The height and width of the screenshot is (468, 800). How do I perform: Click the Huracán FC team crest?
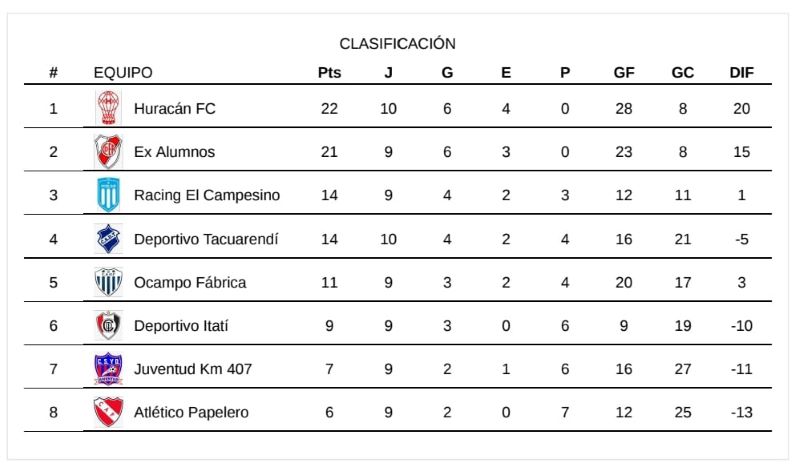[x=107, y=109]
